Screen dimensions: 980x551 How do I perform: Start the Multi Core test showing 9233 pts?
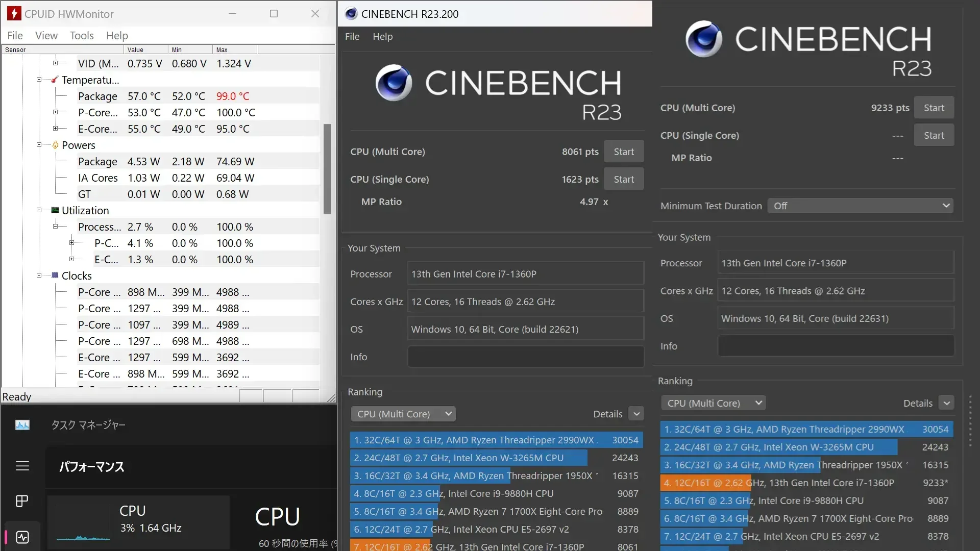coord(934,108)
